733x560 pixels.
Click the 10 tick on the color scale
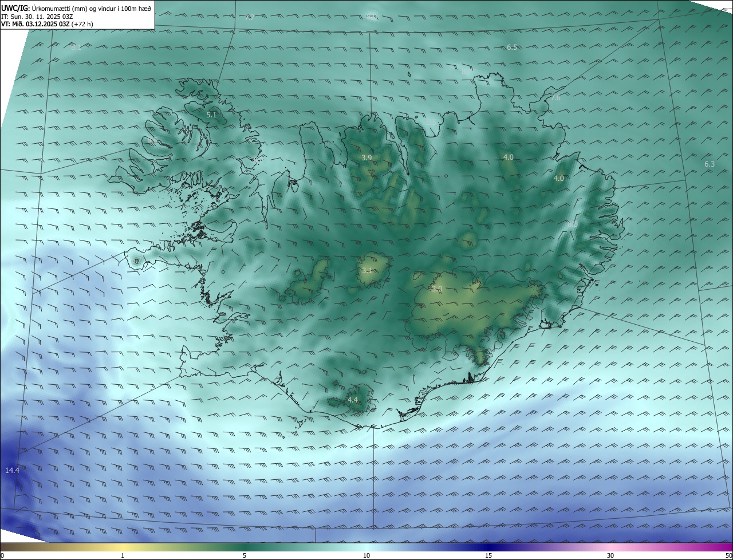pos(366,556)
